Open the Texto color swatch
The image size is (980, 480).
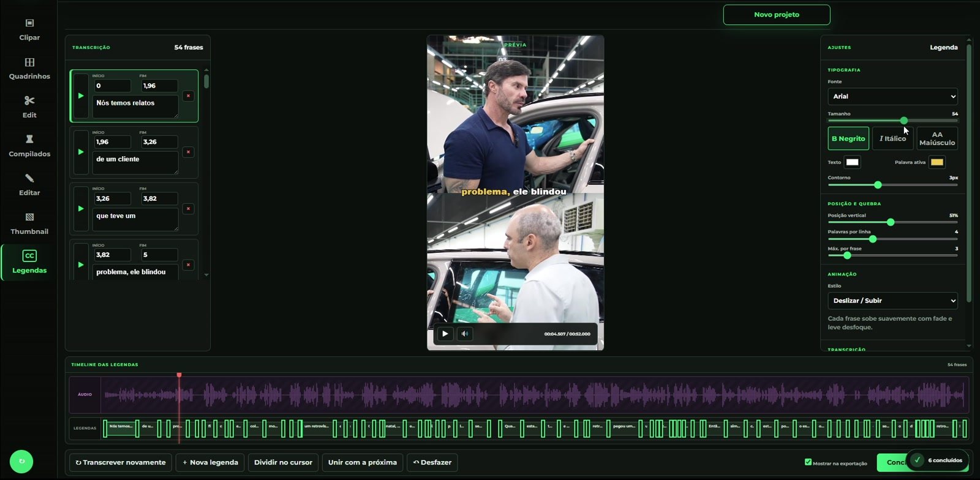point(852,162)
